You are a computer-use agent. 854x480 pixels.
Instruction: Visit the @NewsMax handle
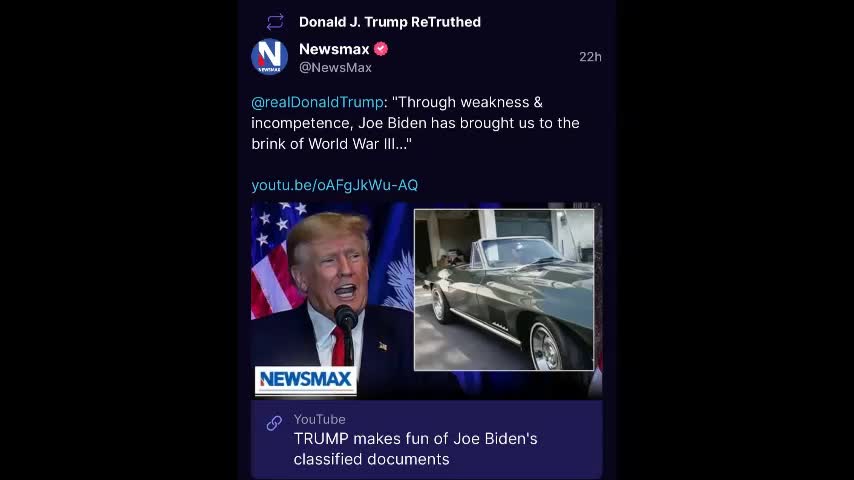click(336, 68)
